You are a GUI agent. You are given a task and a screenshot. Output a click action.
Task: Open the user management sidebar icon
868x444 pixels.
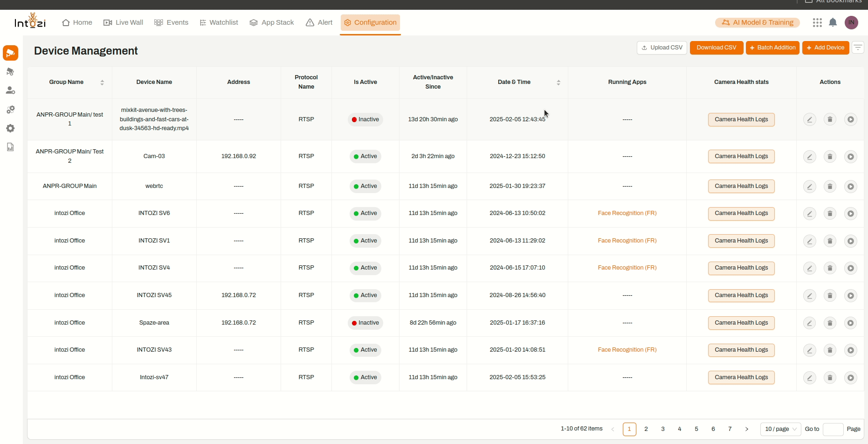(10, 90)
